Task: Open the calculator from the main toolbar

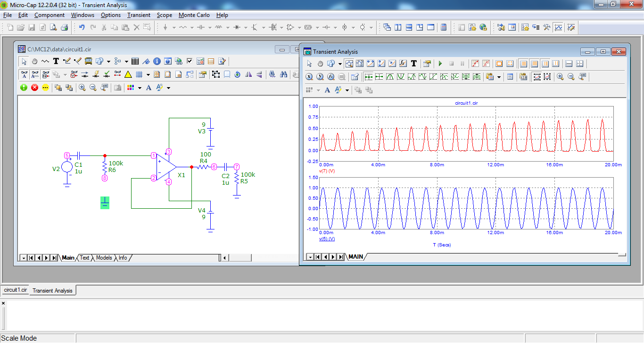Action: (x=444, y=27)
